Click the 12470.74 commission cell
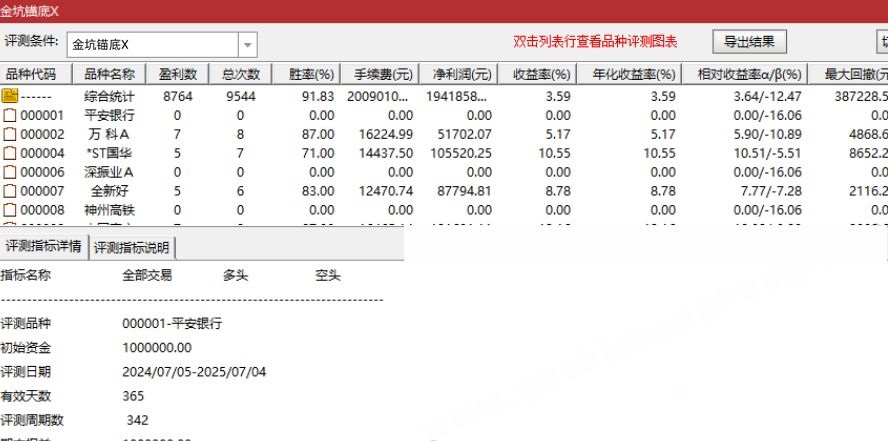This screenshot has width=888, height=441. coord(386,191)
